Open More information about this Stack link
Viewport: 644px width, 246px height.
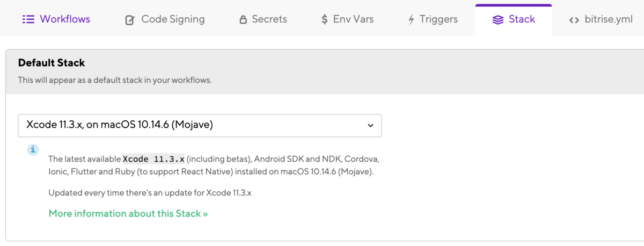[128, 213]
